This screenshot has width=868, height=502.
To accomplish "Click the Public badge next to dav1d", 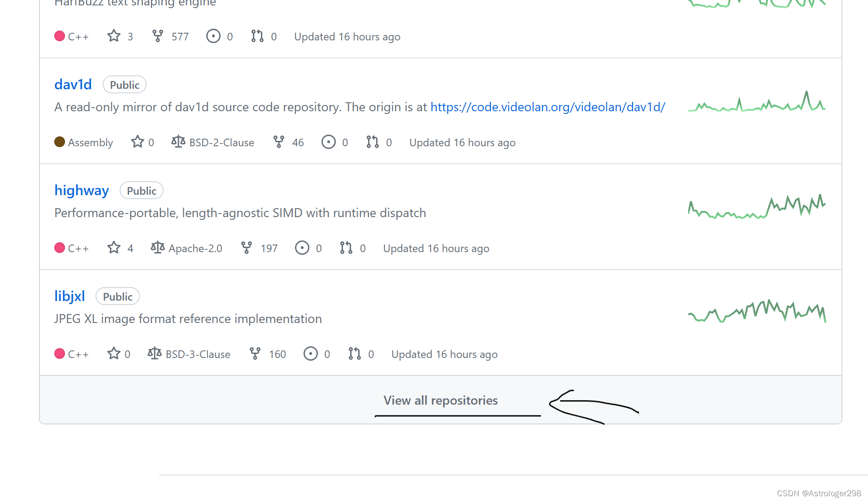I will click(x=124, y=84).
